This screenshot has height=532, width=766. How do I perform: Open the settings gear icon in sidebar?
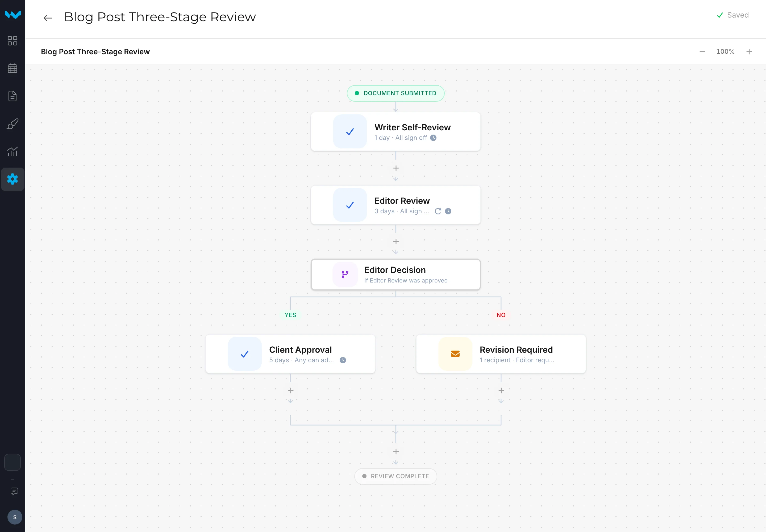tap(12, 179)
